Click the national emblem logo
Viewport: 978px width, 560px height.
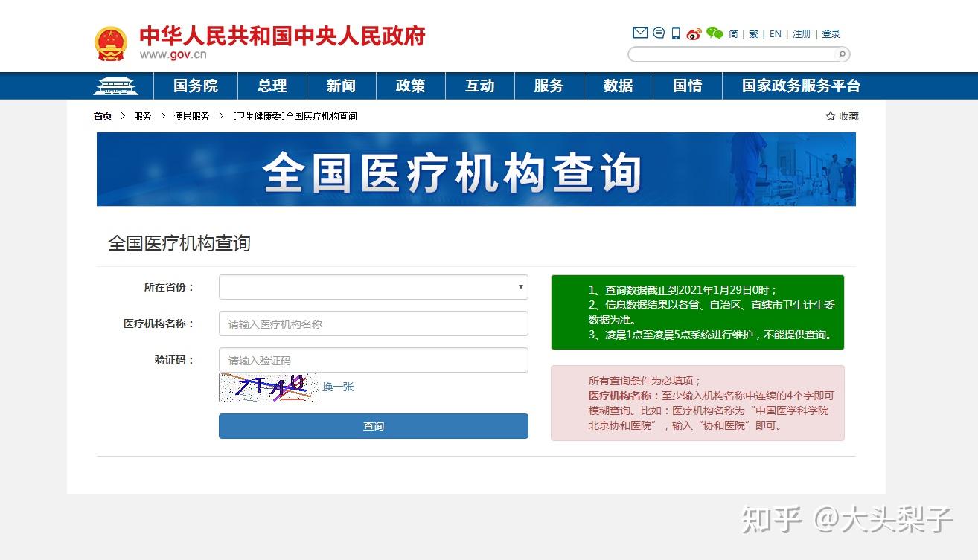click(111, 44)
